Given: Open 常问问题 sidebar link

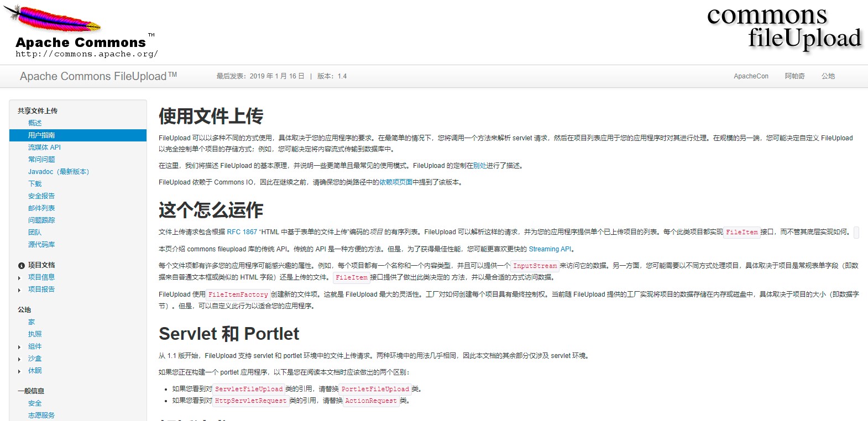Looking at the screenshot, I should (x=41, y=160).
